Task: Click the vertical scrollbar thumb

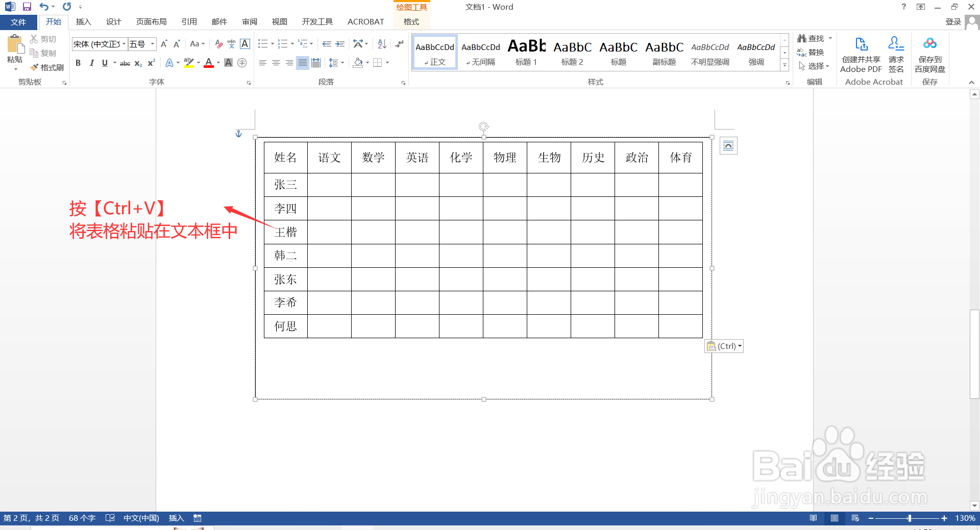Action: pyautogui.click(x=974, y=354)
